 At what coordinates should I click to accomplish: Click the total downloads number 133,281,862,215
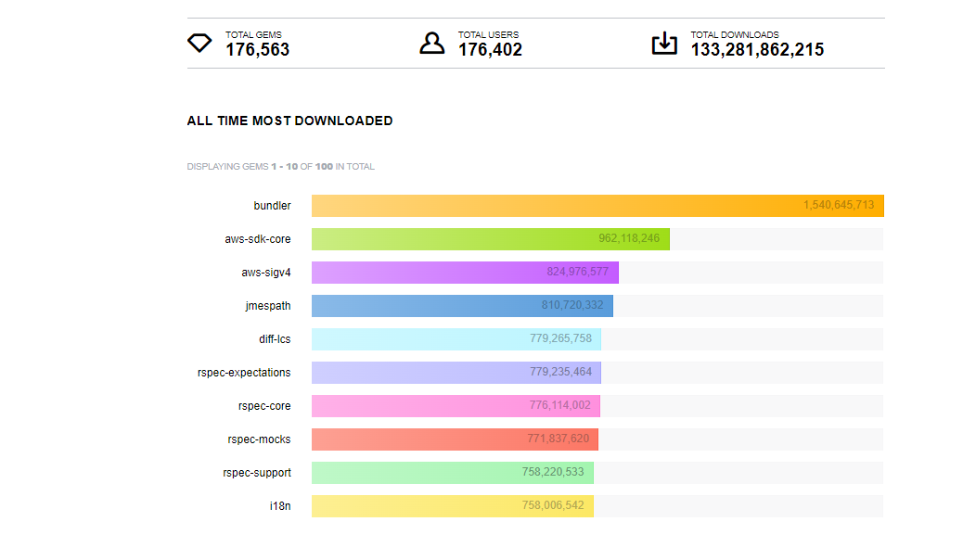coord(757,50)
